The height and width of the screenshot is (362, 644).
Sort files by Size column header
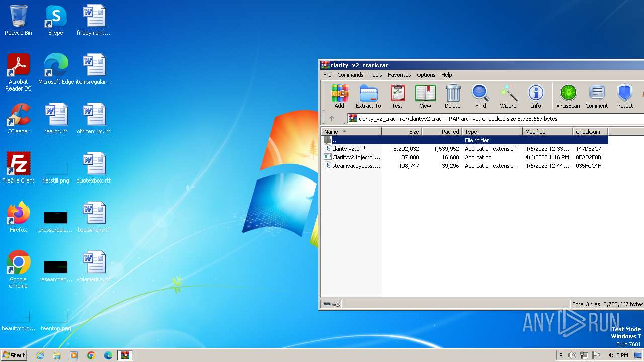(x=401, y=132)
